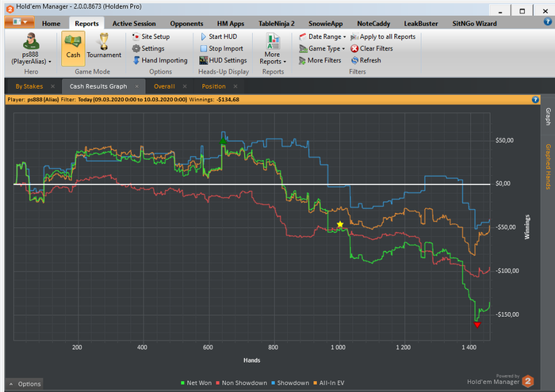Click Start HUD
The height and width of the screenshot is (392, 555).
click(x=218, y=36)
